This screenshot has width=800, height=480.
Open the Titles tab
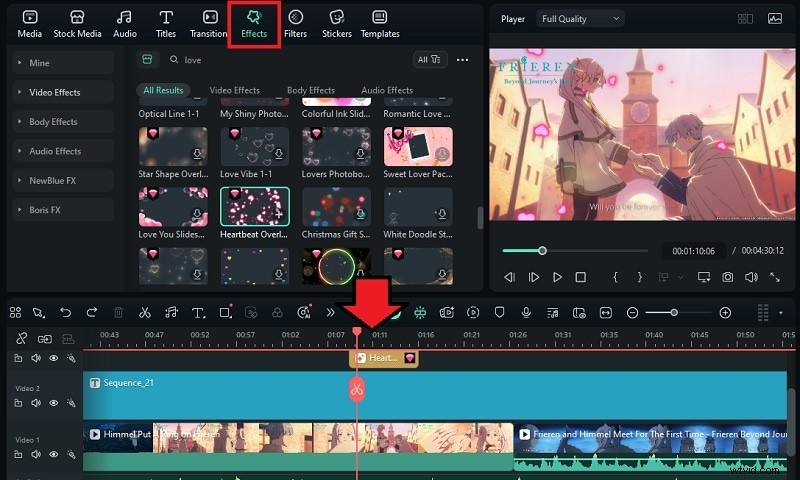(166, 24)
